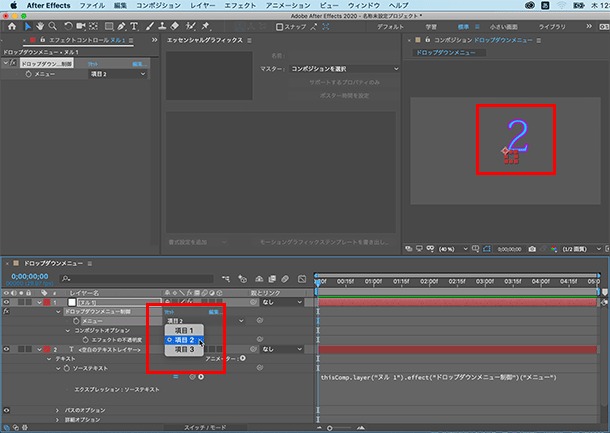
Task: Select the Roto Brush tool
Action: 190,26
